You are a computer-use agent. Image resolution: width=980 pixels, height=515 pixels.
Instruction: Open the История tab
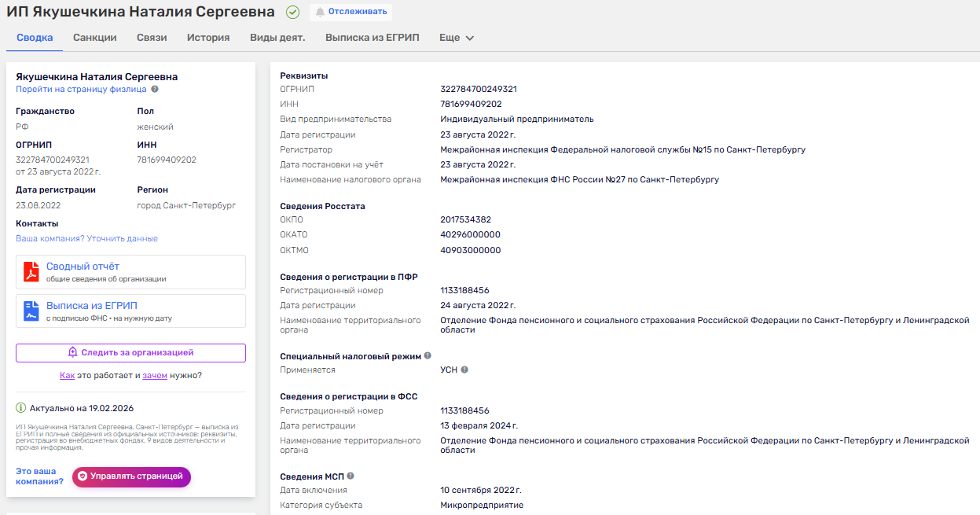(x=208, y=38)
